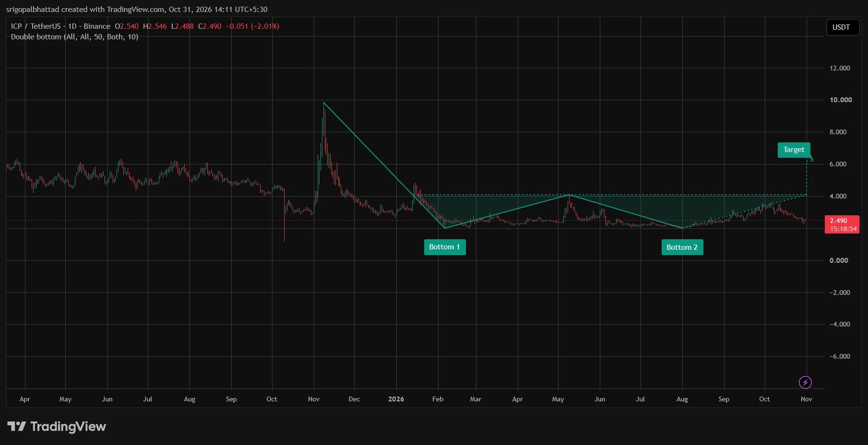
Task: Click the 10.000 price axis label
Action: pyautogui.click(x=841, y=100)
